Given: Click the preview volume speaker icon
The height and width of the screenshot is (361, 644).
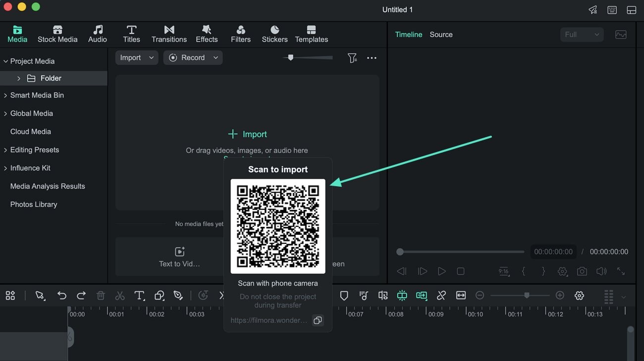Looking at the screenshot, I should (601, 271).
